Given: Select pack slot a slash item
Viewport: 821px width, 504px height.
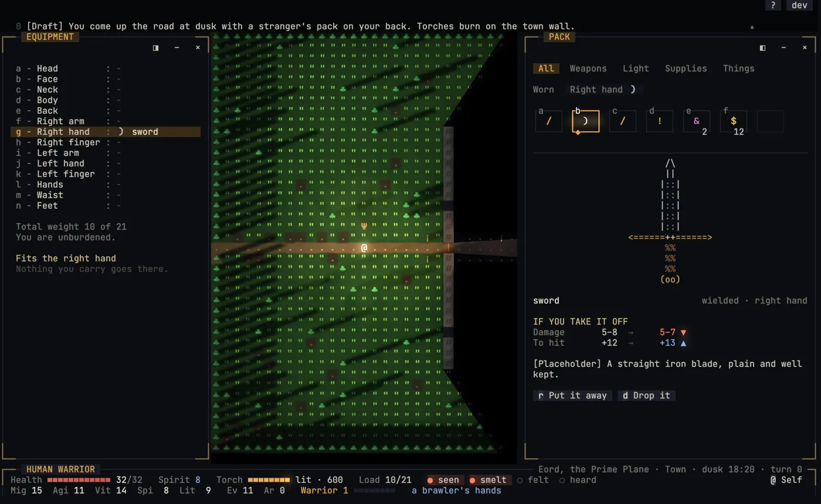Looking at the screenshot, I should point(549,121).
